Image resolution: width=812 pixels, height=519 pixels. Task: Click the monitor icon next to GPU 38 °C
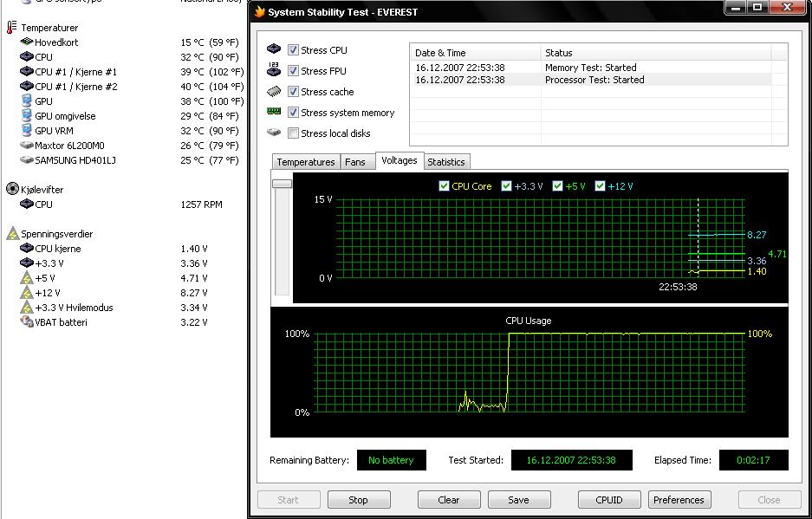coord(26,101)
